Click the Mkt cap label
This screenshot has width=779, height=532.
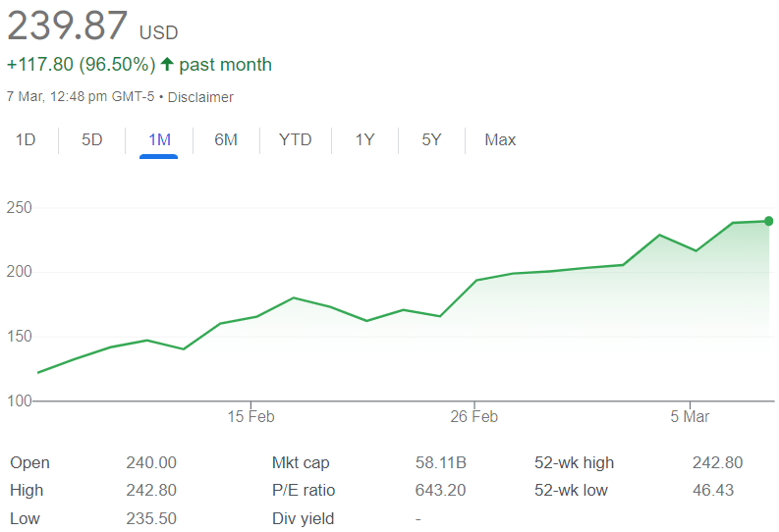(301, 463)
